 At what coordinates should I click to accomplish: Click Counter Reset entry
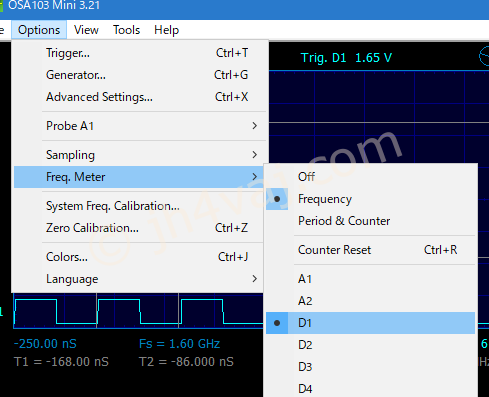pos(370,250)
